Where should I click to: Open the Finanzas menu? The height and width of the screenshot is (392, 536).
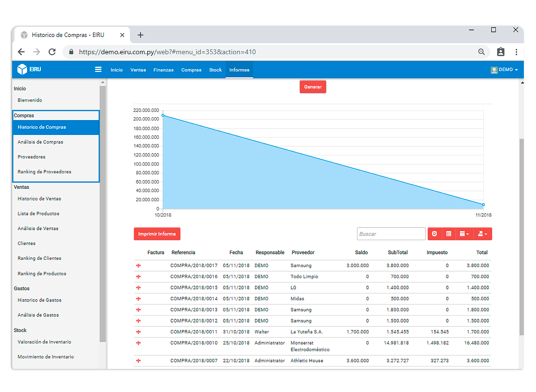[163, 70]
